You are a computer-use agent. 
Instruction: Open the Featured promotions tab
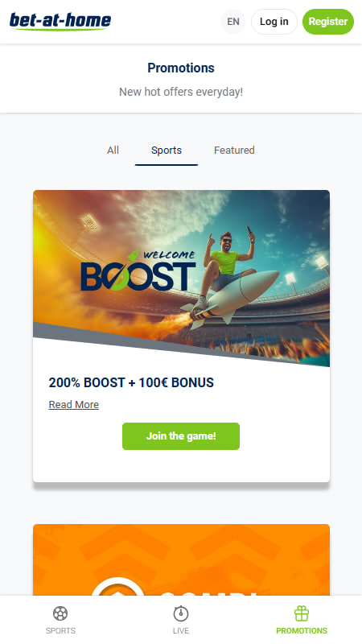(x=234, y=151)
